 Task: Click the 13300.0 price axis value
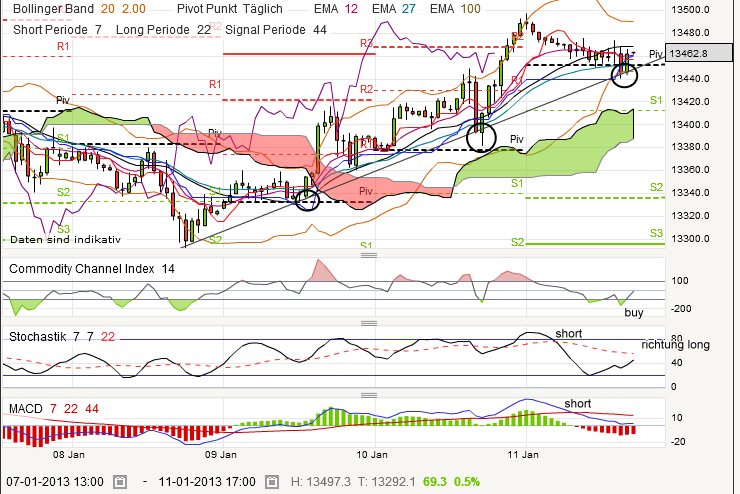pos(690,238)
